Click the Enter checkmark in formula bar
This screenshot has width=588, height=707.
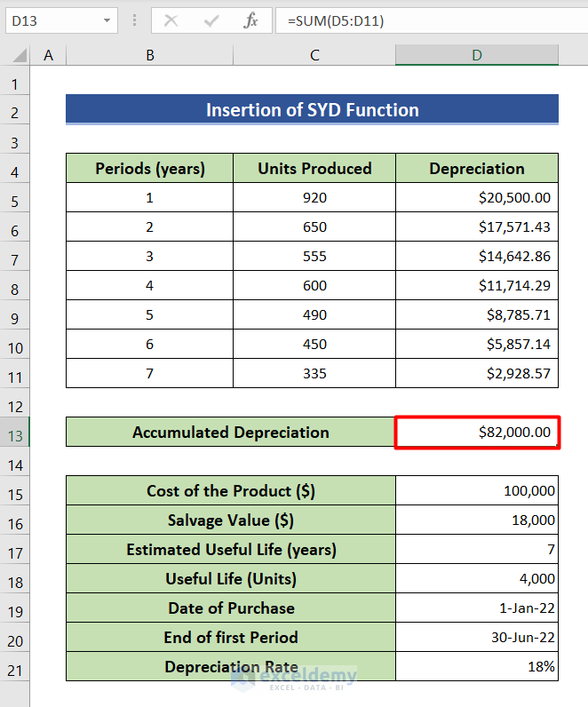pyautogui.click(x=211, y=20)
